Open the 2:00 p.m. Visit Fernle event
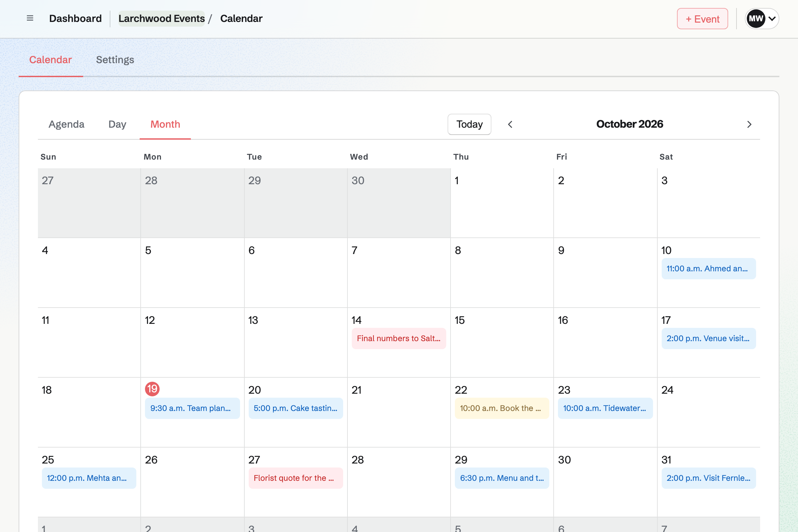This screenshot has height=532, width=798. (709, 478)
